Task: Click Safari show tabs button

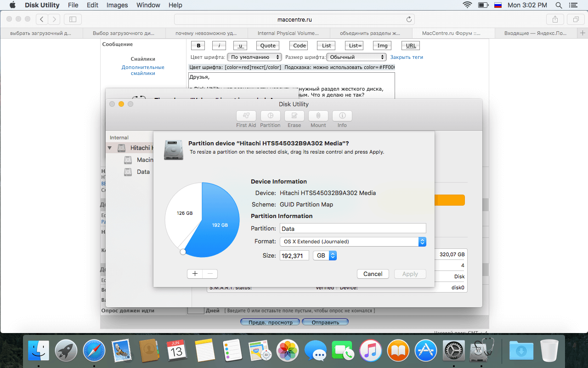Action: 576,19
